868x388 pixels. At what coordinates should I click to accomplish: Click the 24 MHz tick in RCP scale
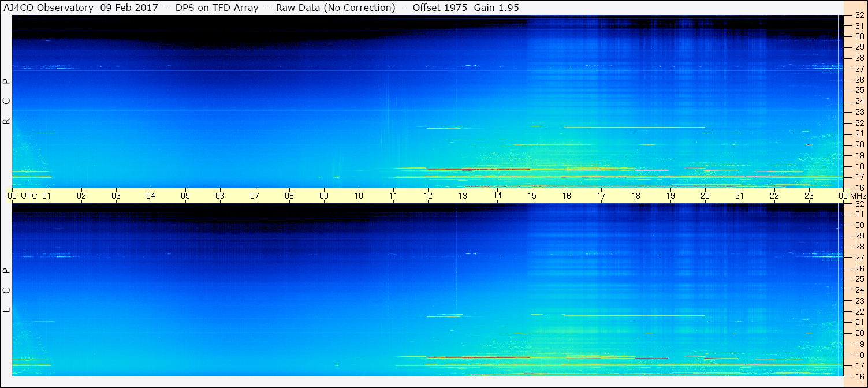(x=859, y=101)
